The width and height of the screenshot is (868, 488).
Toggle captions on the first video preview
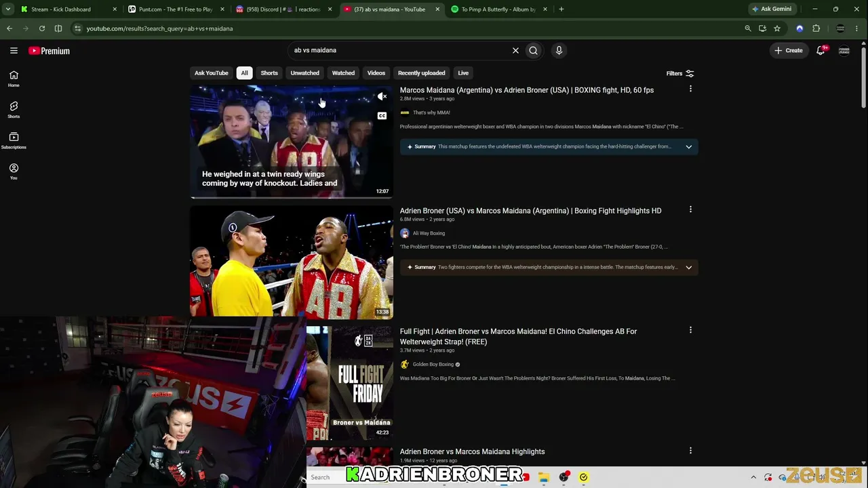pos(382,116)
